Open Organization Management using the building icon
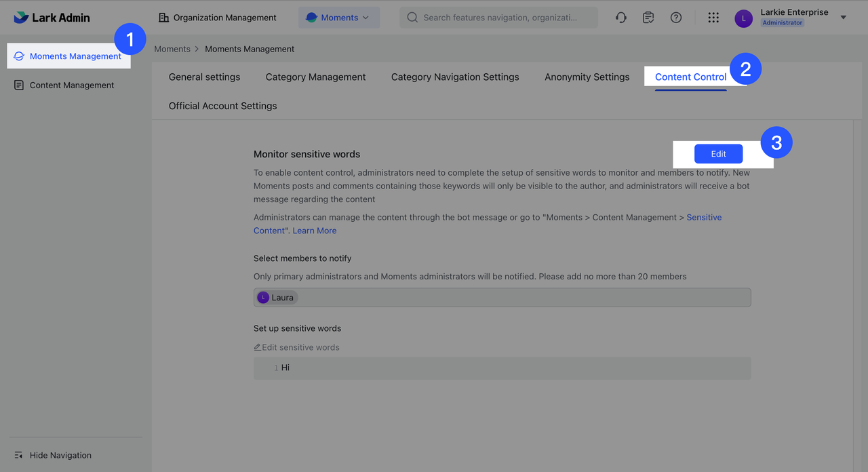This screenshot has width=868, height=472. (216, 17)
